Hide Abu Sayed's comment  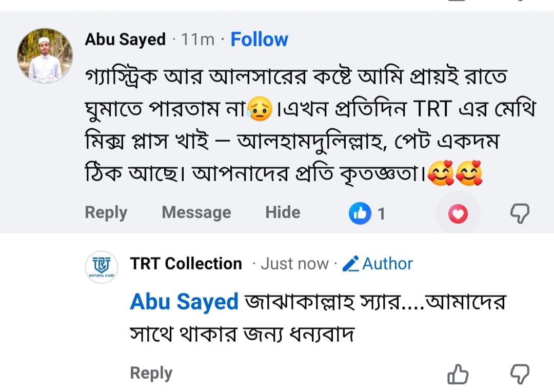coord(283,212)
